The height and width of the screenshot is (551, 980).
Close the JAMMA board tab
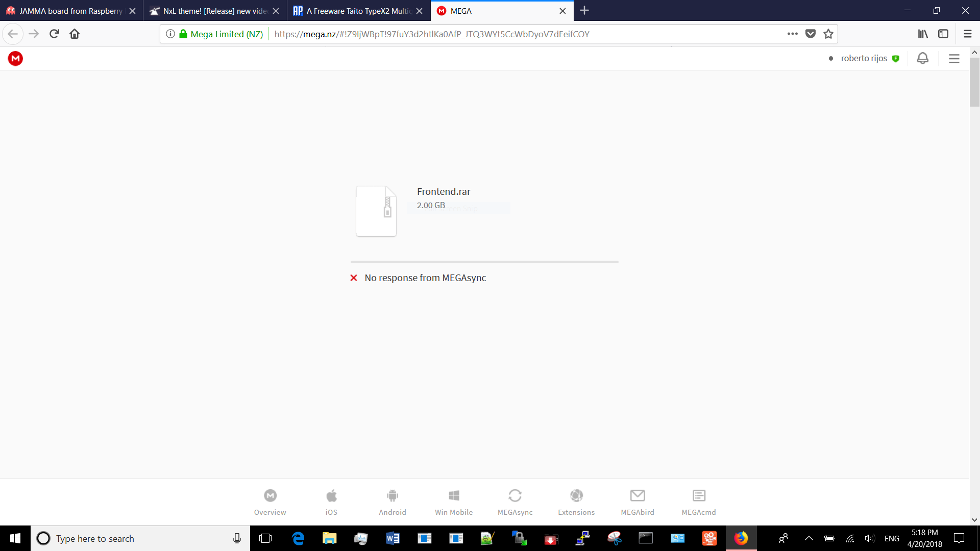[132, 11]
